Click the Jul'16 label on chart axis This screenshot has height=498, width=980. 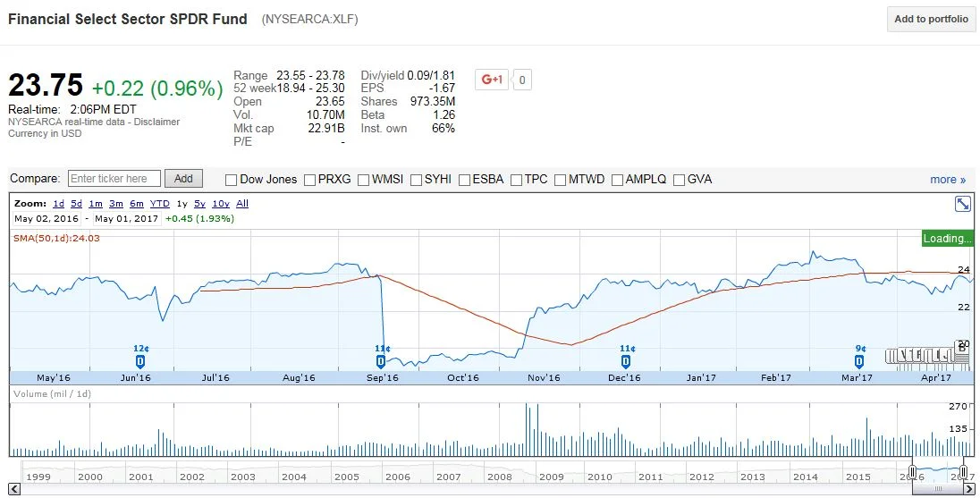tap(215, 377)
